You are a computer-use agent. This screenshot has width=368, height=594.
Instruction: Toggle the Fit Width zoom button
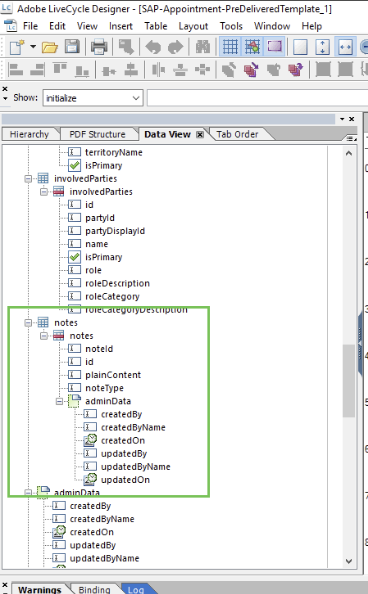coord(345,47)
